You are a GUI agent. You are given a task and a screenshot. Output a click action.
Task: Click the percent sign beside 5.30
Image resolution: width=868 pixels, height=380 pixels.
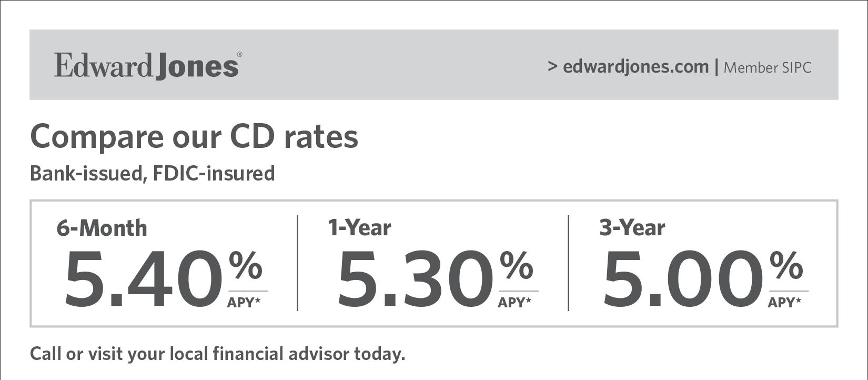click(x=517, y=265)
